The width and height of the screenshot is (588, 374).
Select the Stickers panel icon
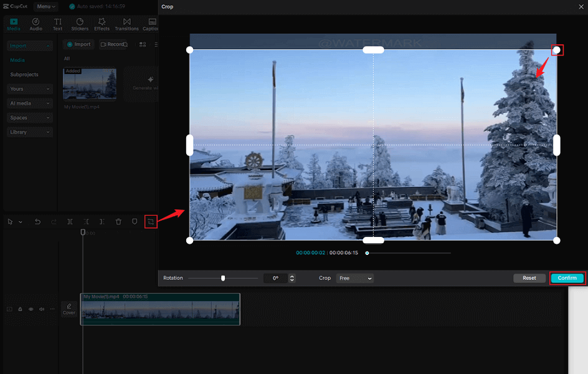(80, 24)
